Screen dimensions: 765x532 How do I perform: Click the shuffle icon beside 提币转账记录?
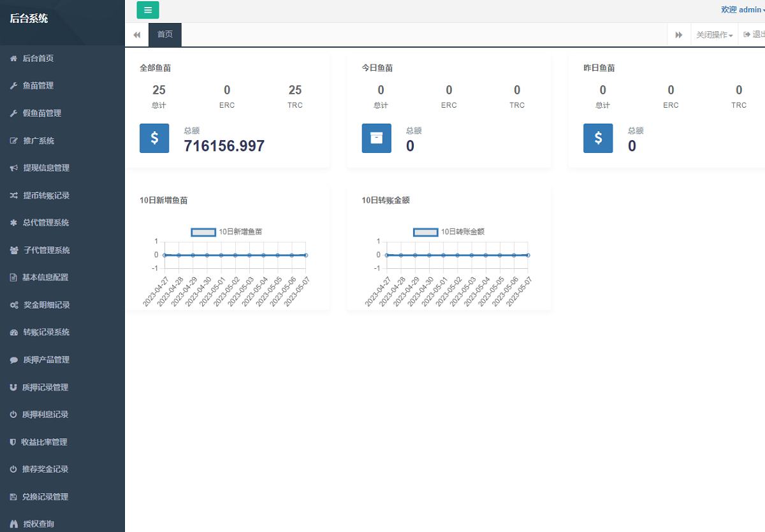pyautogui.click(x=13, y=196)
